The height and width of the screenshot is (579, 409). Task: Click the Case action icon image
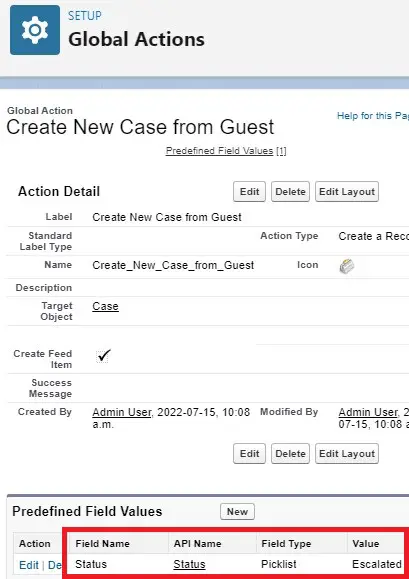click(347, 266)
